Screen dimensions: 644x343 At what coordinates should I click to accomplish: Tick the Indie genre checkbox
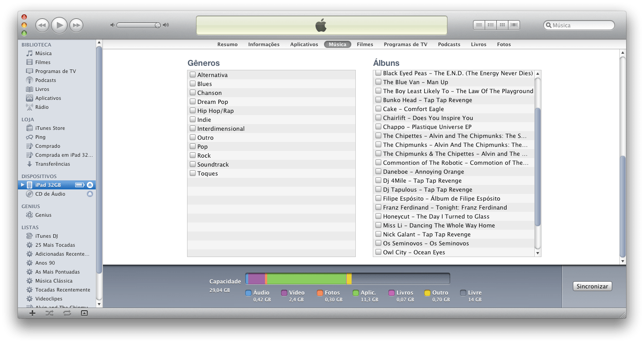click(192, 120)
